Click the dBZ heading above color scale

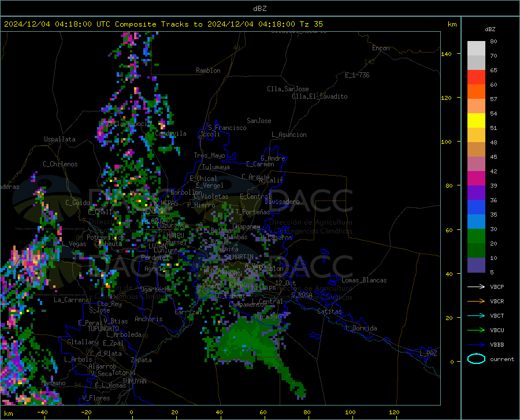coord(490,29)
